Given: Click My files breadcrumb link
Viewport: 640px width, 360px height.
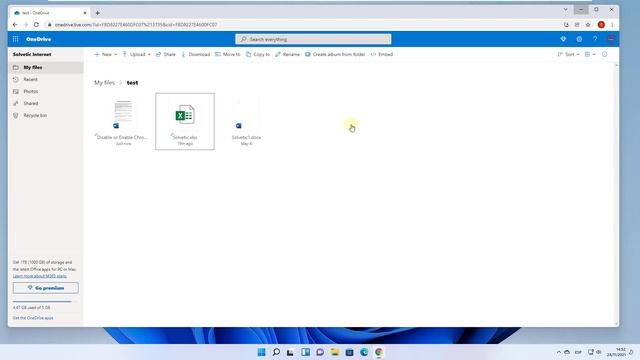Looking at the screenshot, I should point(104,82).
